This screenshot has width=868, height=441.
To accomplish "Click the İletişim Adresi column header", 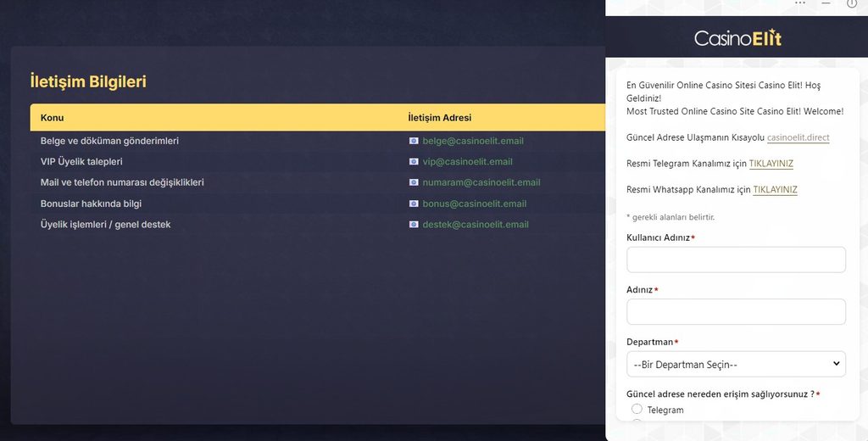I will 440,117.
